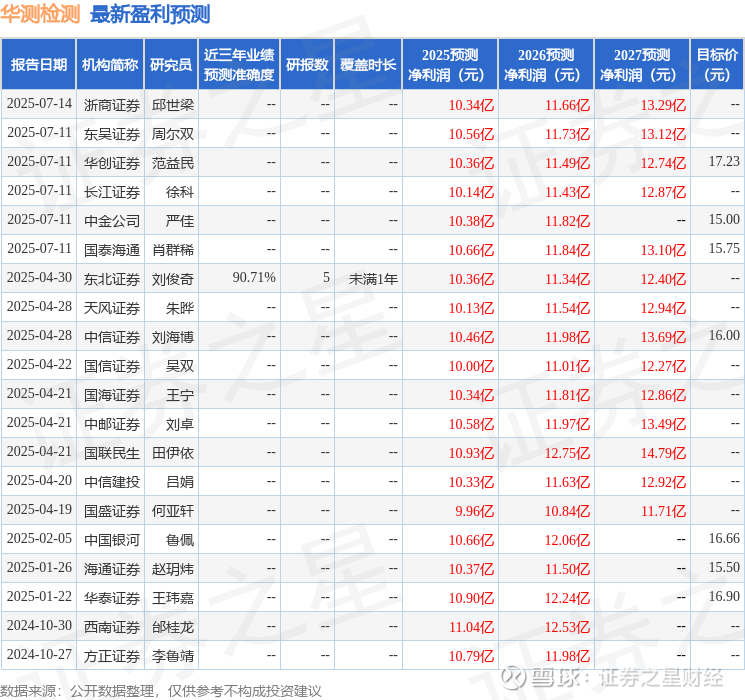The image size is (745, 700).
Task: Click the 研究员 column header
Action: [171, 64]
